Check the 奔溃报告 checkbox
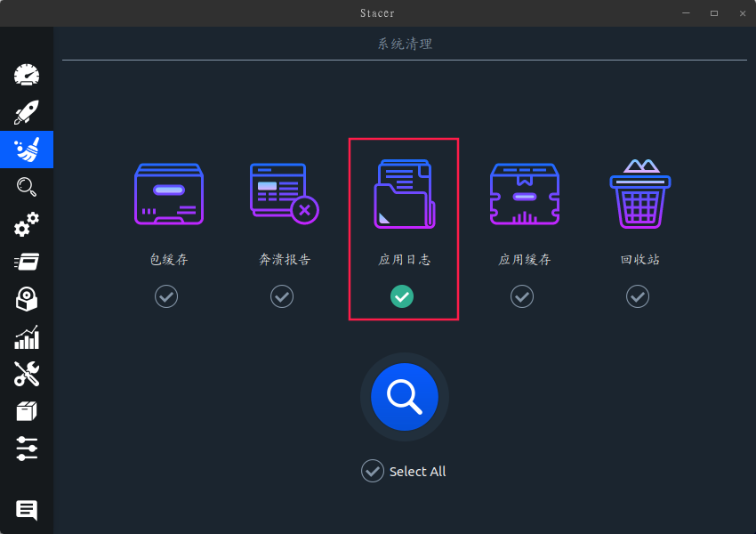756x534 pixels. point(282,296)
